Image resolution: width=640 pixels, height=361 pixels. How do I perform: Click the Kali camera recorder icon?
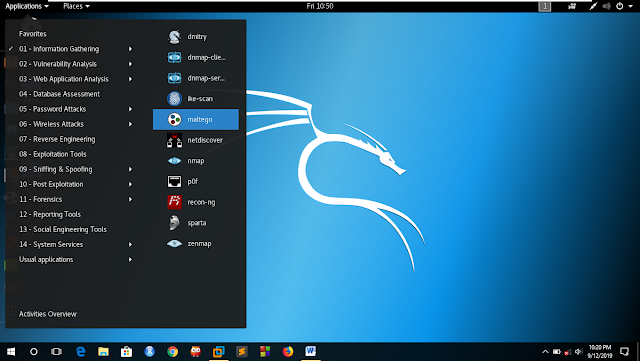tap(572, 6)
